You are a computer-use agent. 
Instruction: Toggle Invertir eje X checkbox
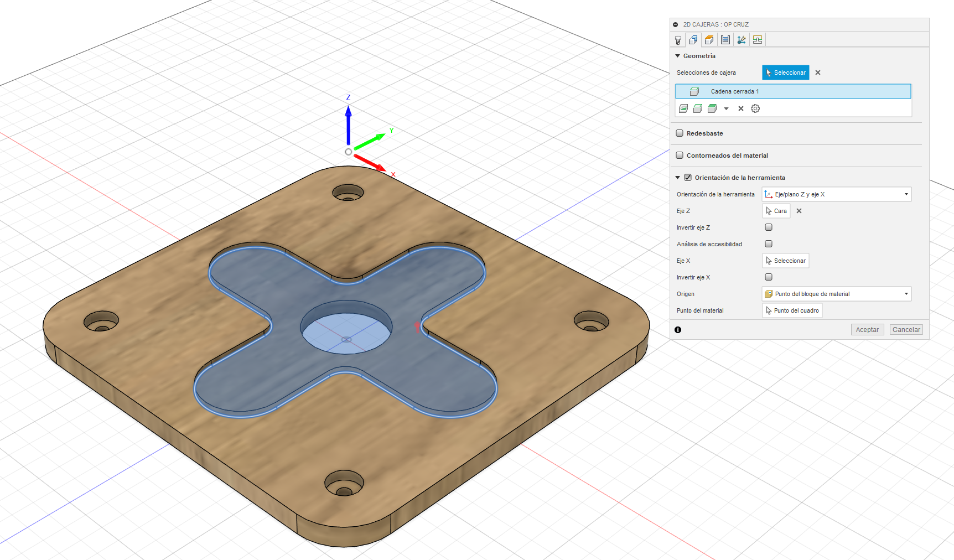(x=769, y=277)
